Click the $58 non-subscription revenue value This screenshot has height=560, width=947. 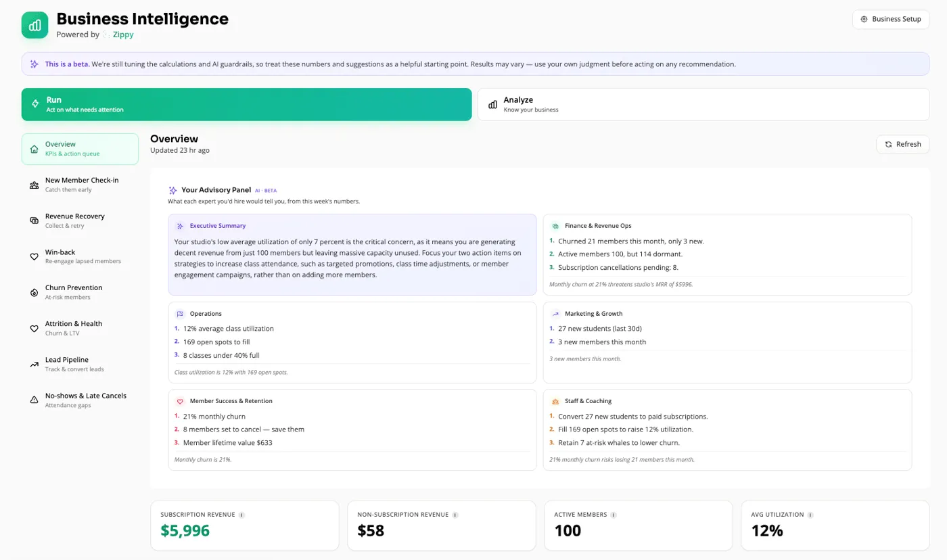click(371, 531)
